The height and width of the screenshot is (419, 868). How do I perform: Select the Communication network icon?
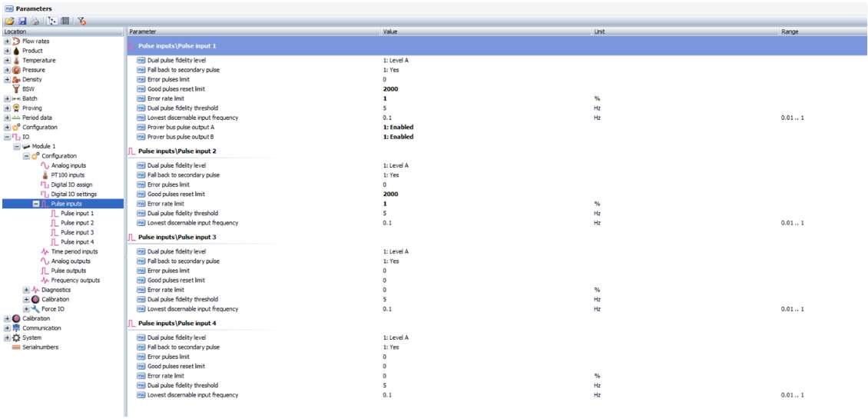pos(17,328)
